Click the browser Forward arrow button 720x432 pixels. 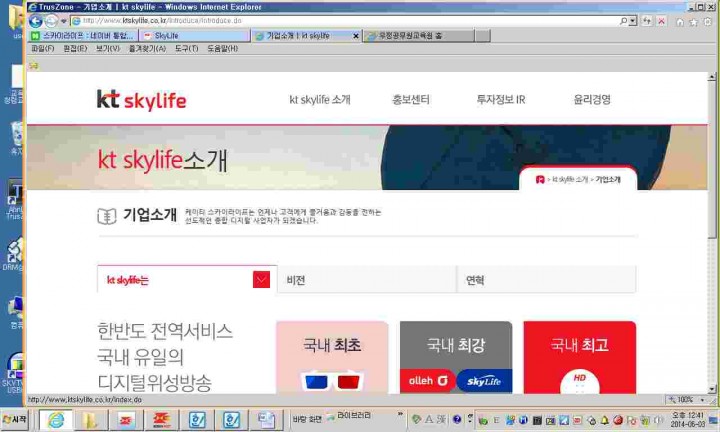pos(51,21)
